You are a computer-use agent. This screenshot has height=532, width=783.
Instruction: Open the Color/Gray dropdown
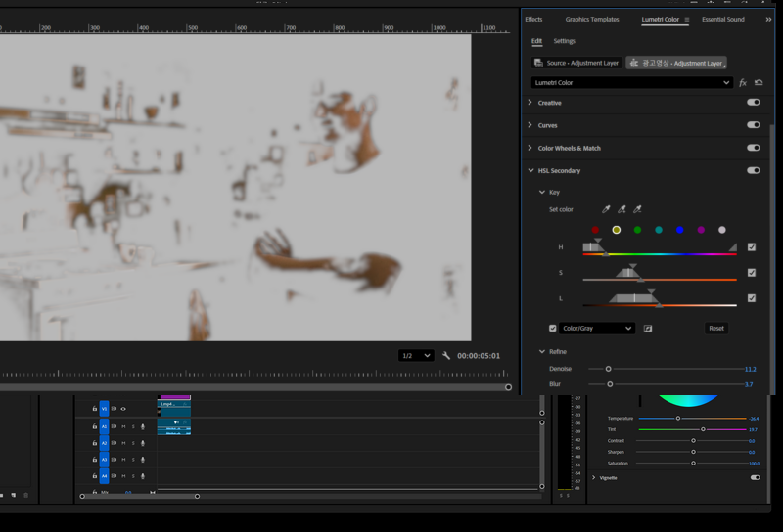click(x=597, y=329)
